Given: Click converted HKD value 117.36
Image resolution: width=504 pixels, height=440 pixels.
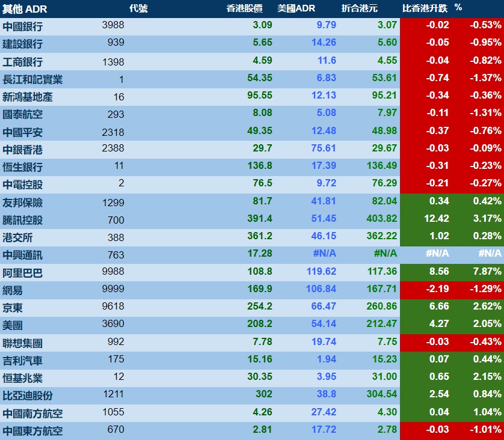Looking at the screenshot, I should (382, 271).
